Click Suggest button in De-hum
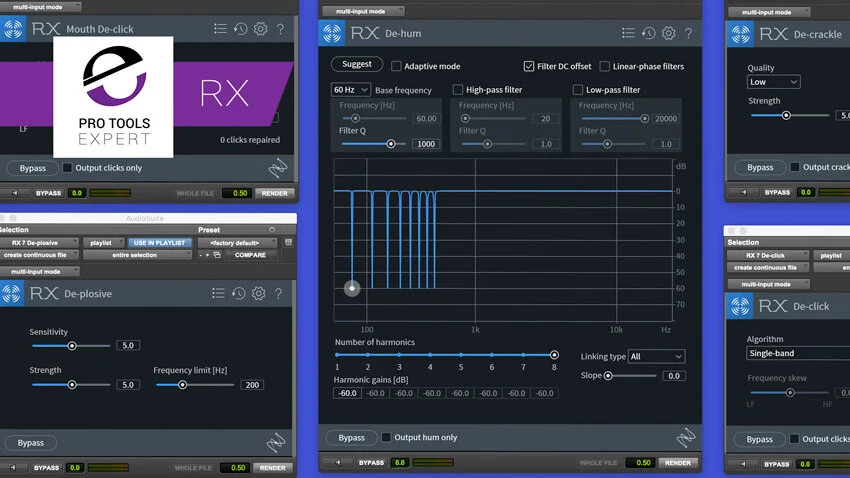 357,64
